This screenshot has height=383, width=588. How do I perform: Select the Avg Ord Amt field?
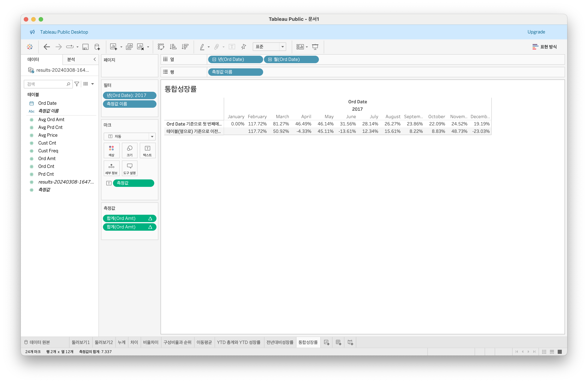coord(51,119)
